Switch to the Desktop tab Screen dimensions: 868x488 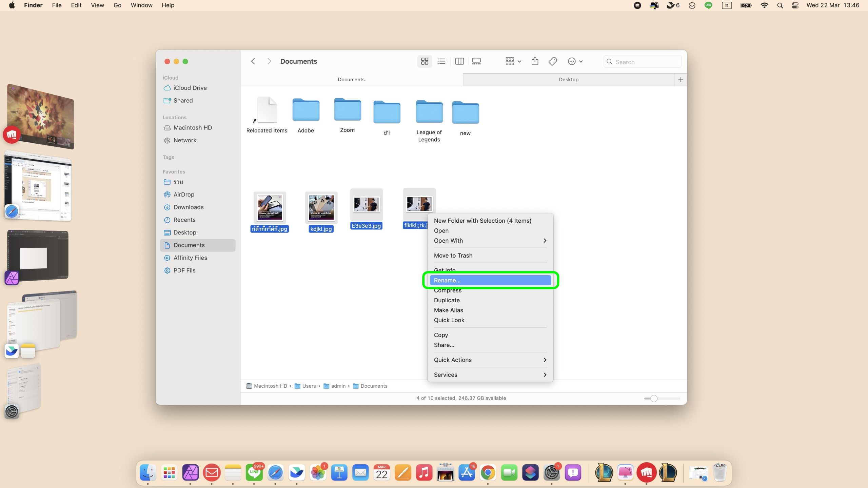pos(568,80)
